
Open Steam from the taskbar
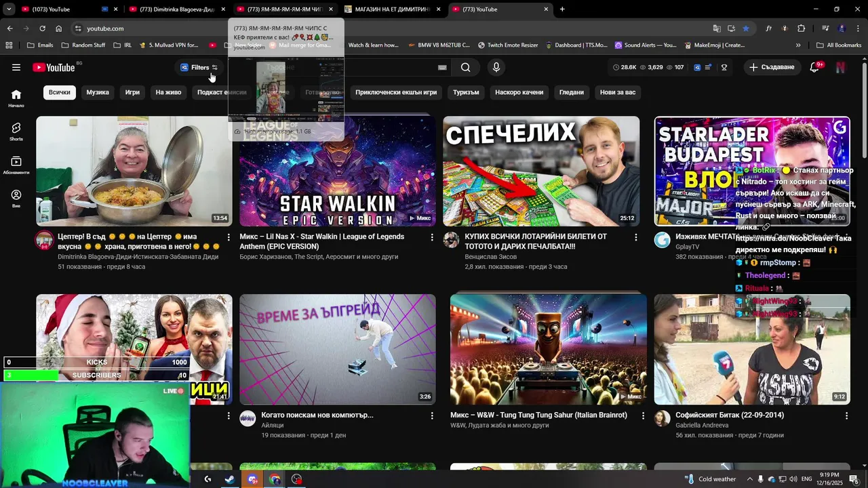230,479
